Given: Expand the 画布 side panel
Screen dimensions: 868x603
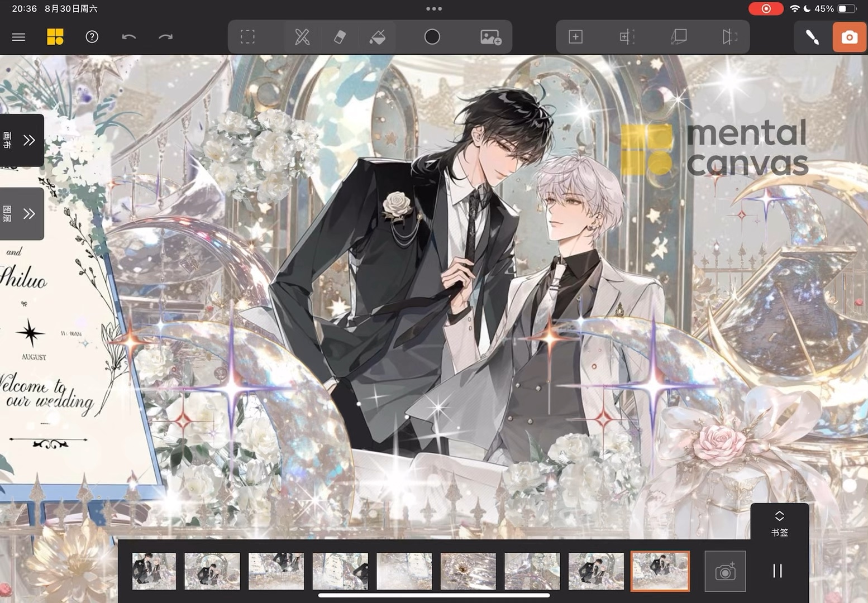Looking at the screenshot, I should point(21,140).
